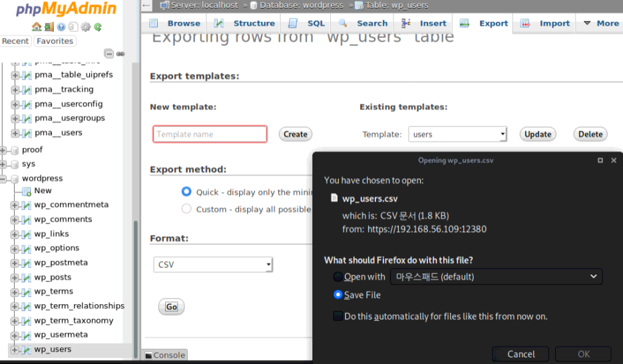Click the proof database icon
This screenshot has height=364, width=623.
tap(15, 150)
